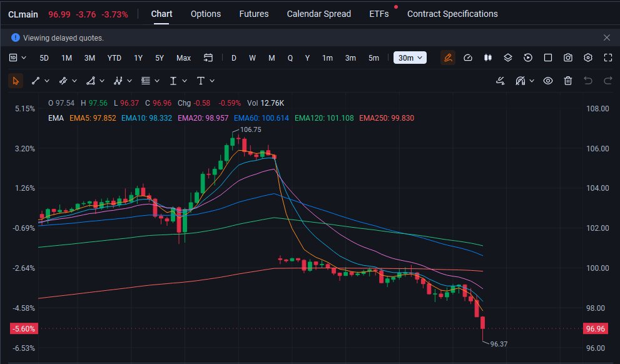Select the trend line drawing tool
620x364 pixels.
click(x=36, y=81)
